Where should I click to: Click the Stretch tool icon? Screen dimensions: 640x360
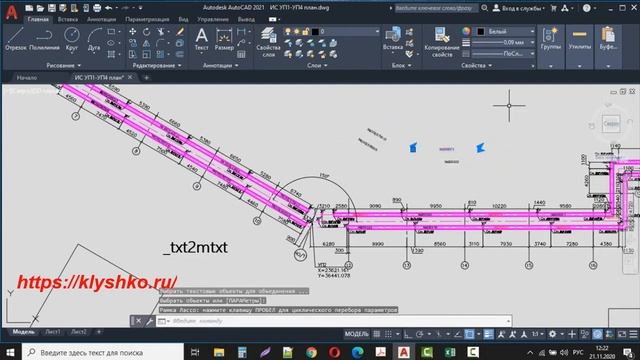[x=133, y=54]
